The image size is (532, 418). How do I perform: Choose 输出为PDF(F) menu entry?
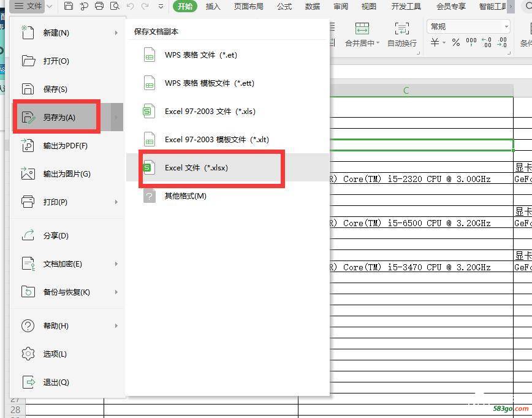point(68,146)
